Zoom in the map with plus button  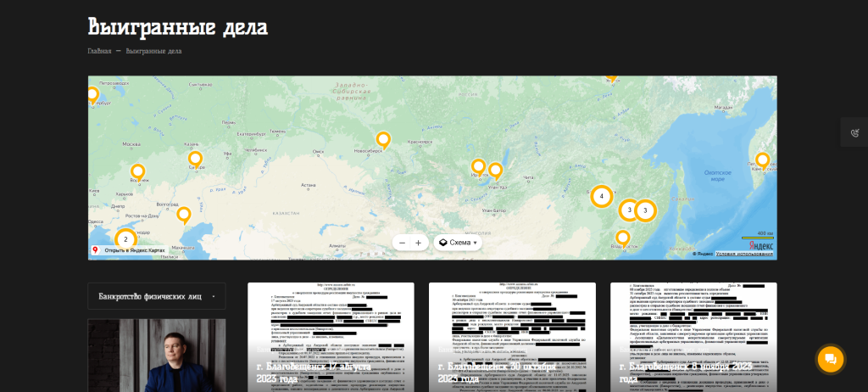pyautogui.click(x=418, y=243)
